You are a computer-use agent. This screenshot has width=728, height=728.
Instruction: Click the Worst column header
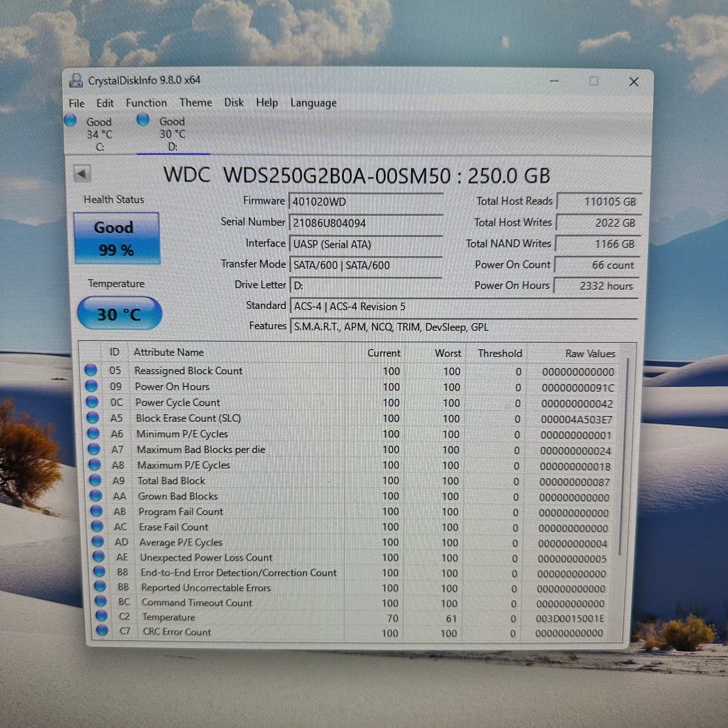coord(448,353)
